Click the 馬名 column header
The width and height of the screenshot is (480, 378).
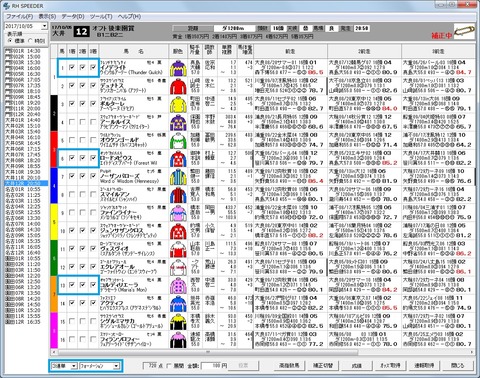pos(134,51)
